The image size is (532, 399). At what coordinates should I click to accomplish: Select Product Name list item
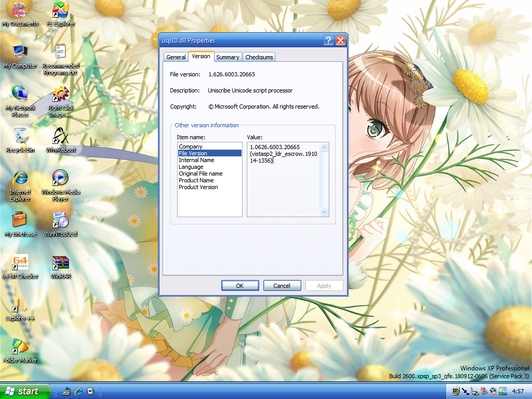[x=210, y=180]
